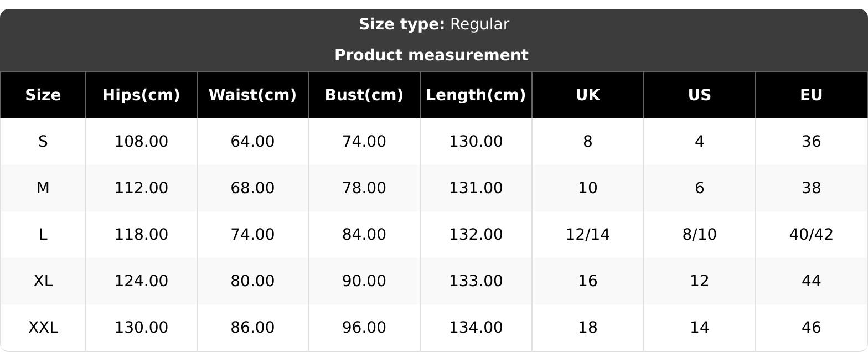868x352 pixels.
Task: Click the Size type: Regular label
Action: click(434, 24)
